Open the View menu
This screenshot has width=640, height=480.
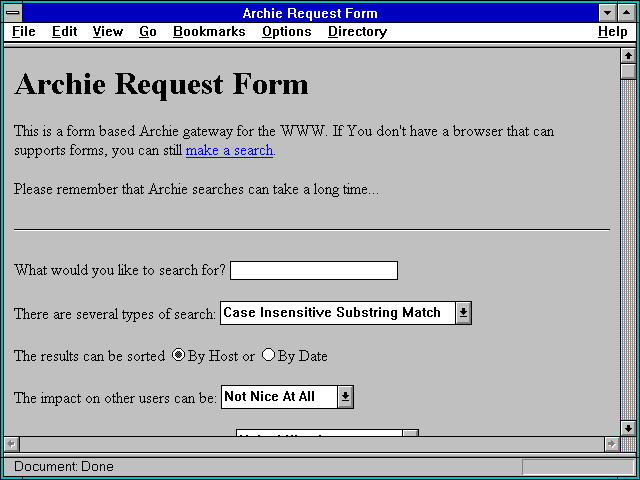108,32
